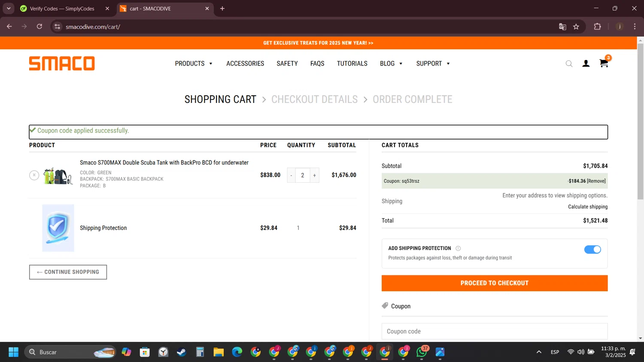
Task: Open the browser extensions puzzle icon
Action: pyautogui.click(x=597, y=27)
